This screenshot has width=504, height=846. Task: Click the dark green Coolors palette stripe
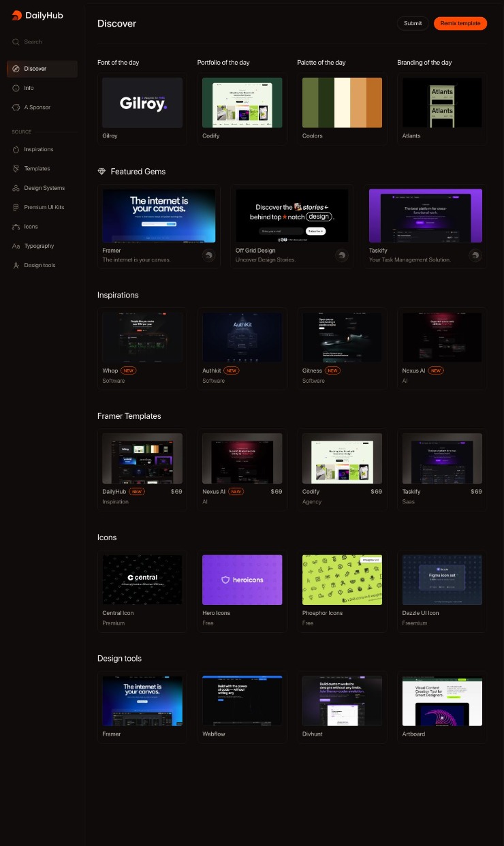326,103
